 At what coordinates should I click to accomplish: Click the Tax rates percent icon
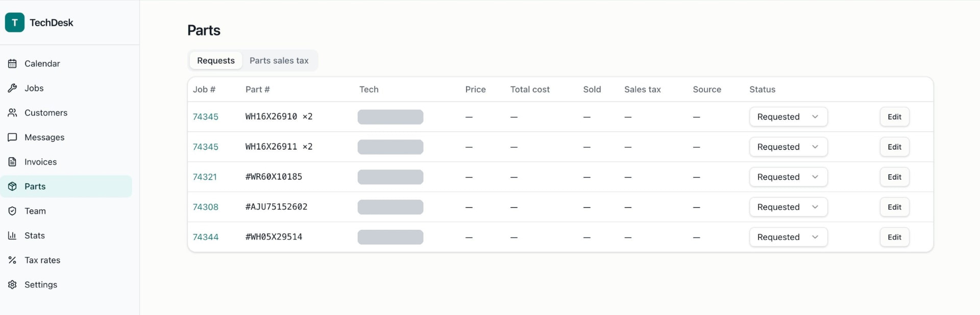click(12, 260)
